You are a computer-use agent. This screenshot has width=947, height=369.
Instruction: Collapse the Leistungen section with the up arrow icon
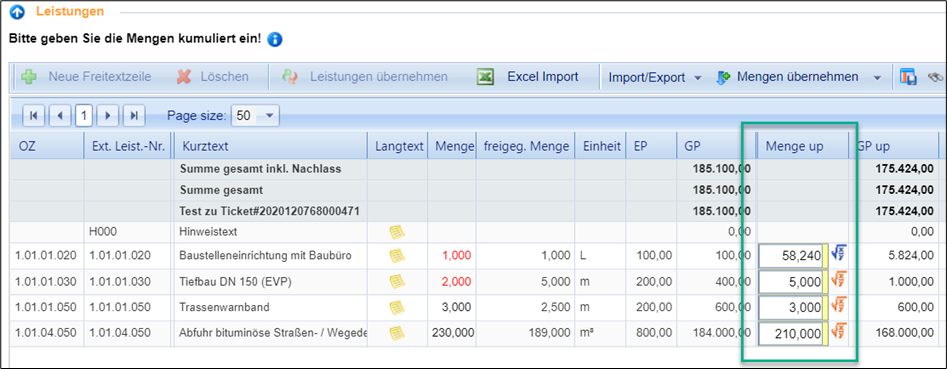[18, 11]
